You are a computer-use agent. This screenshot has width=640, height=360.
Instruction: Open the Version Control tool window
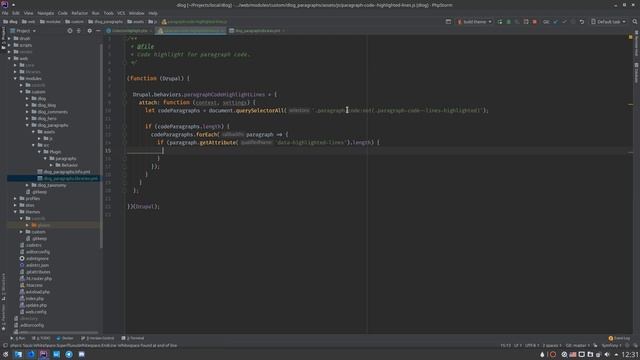point(98,338)
